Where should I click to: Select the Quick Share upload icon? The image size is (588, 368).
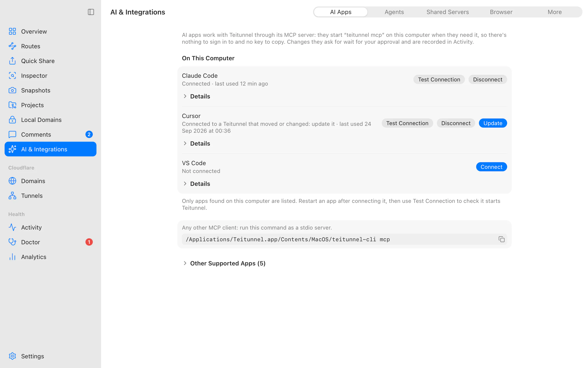(12, 61)
